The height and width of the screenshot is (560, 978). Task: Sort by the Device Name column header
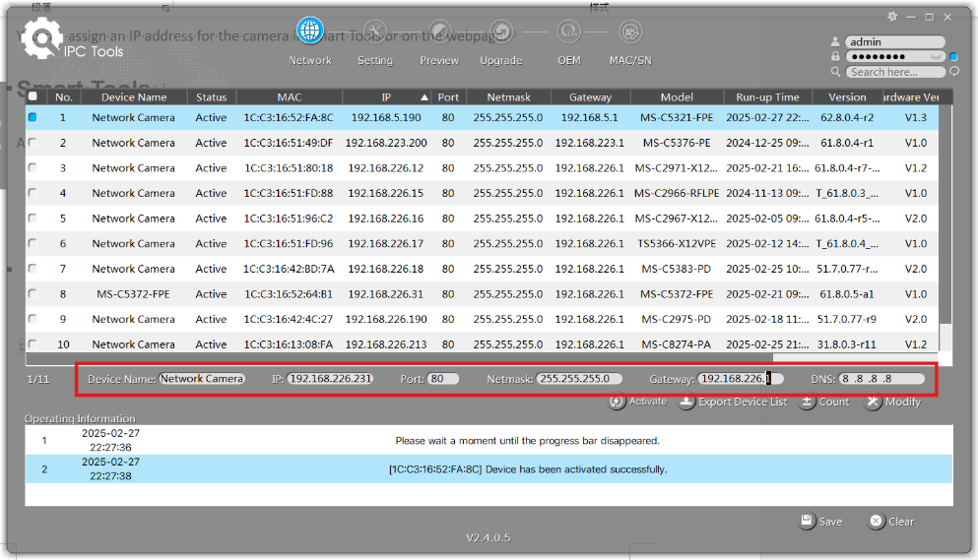(x=134, y=96)
